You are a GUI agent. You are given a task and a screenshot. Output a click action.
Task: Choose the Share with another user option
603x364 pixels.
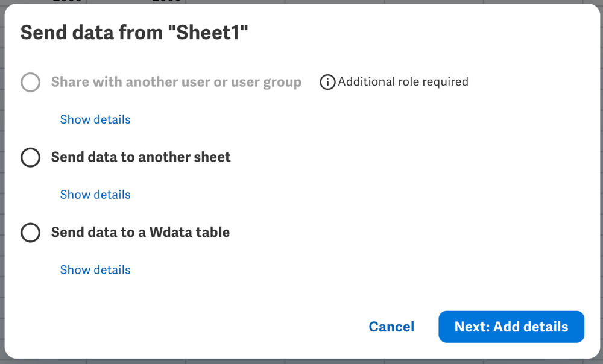coord(30,82)
